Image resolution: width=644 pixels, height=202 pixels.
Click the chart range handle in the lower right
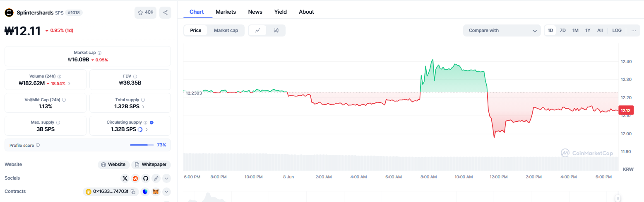pyautogui.click(x=618, y=198)
